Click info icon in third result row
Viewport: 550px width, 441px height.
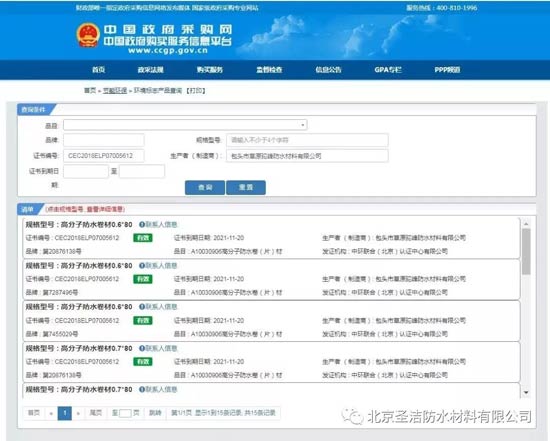pos(142,307)
